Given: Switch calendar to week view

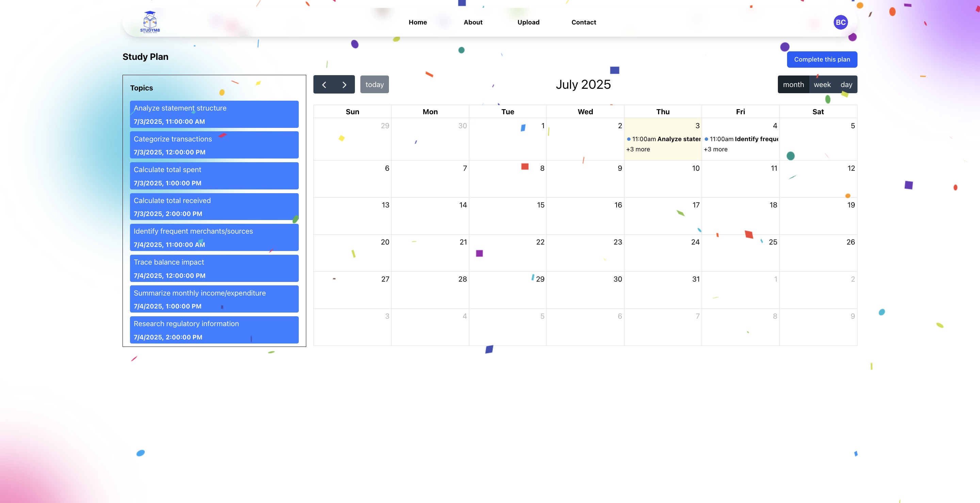Looking at the screenshot, I should 822,84.
